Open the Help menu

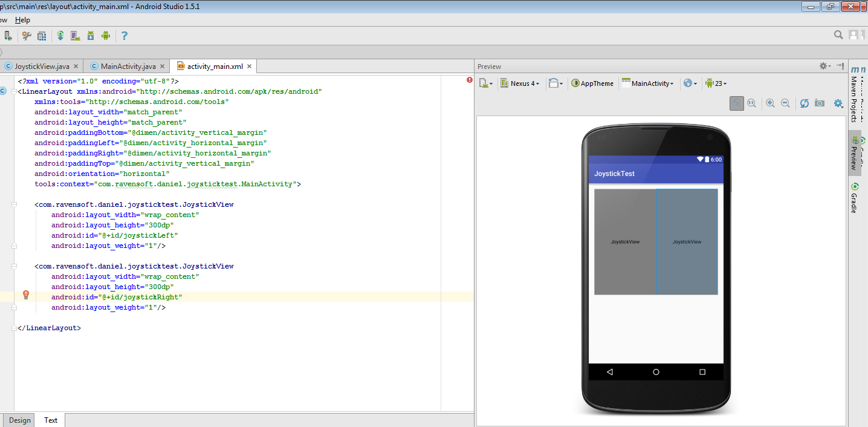[22, 20]
